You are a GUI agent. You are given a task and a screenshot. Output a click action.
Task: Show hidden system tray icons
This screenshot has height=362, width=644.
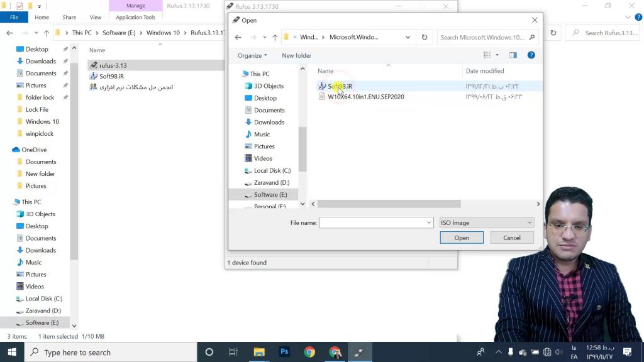point(498,352)
